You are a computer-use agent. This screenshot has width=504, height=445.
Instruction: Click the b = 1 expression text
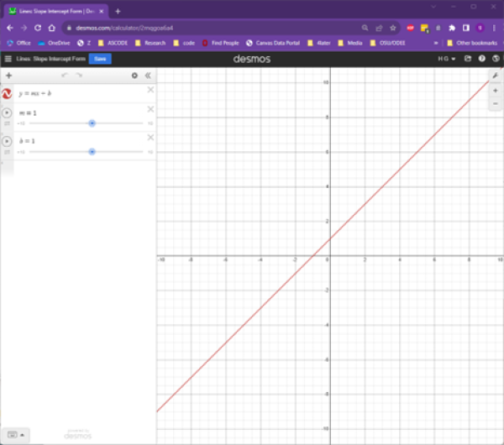tap(27, 141)
